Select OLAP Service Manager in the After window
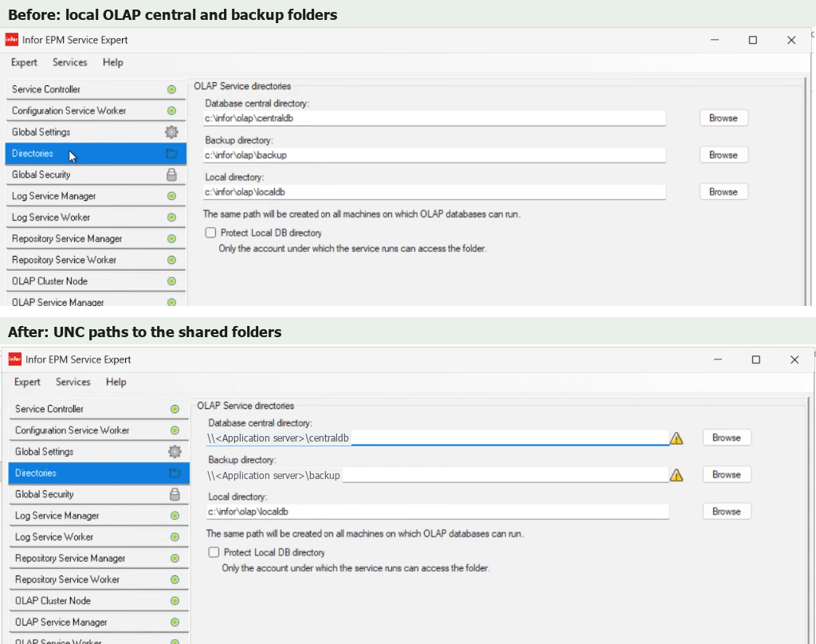816x644 pixels. [x=99, y=622]
